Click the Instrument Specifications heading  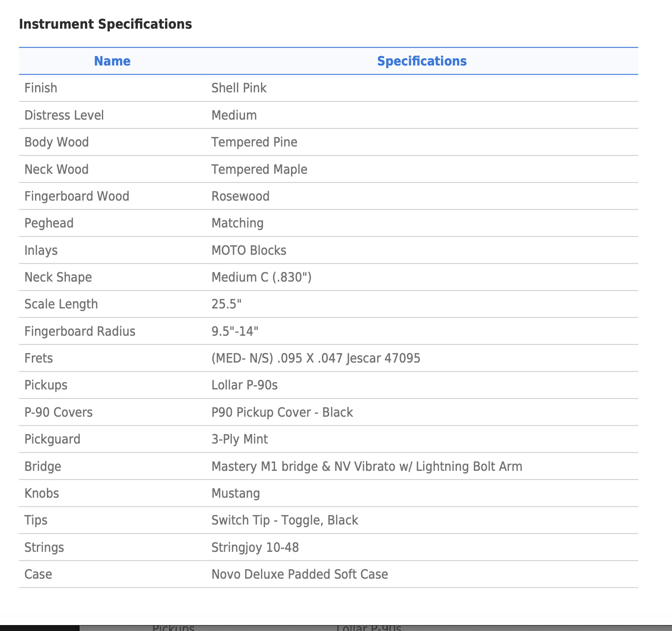pos(105,24)
